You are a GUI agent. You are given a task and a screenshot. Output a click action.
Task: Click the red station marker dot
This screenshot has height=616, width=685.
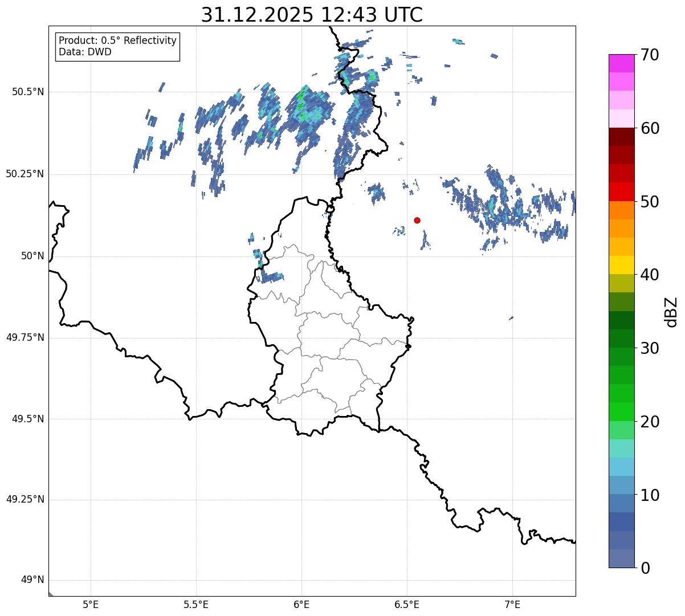(417, 220)
